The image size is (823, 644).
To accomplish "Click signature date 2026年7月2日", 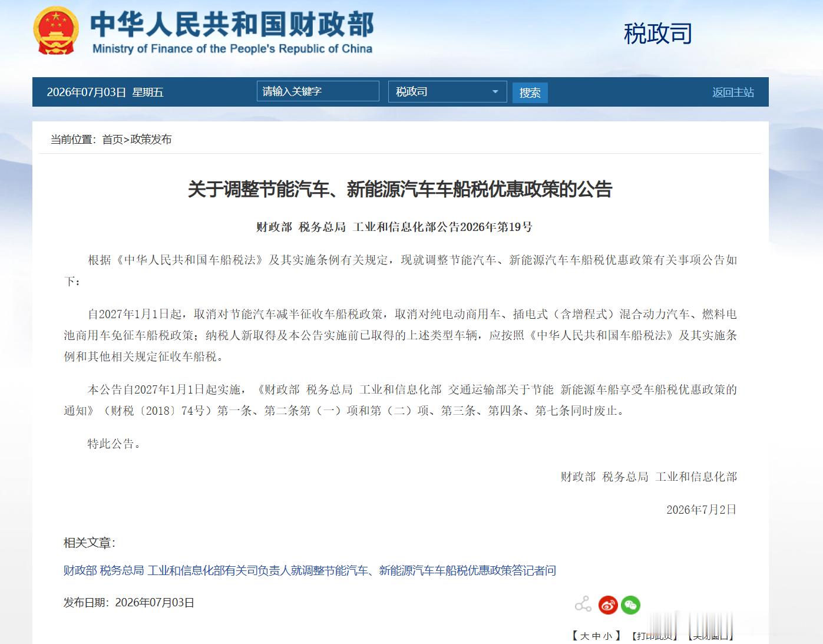I will pos(701,510).
